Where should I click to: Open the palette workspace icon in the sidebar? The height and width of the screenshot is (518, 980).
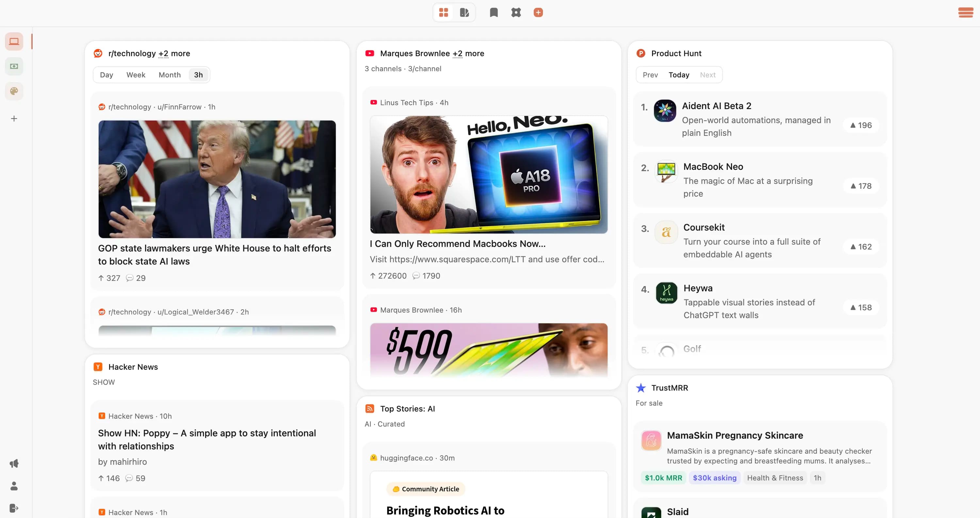(14, 91)
